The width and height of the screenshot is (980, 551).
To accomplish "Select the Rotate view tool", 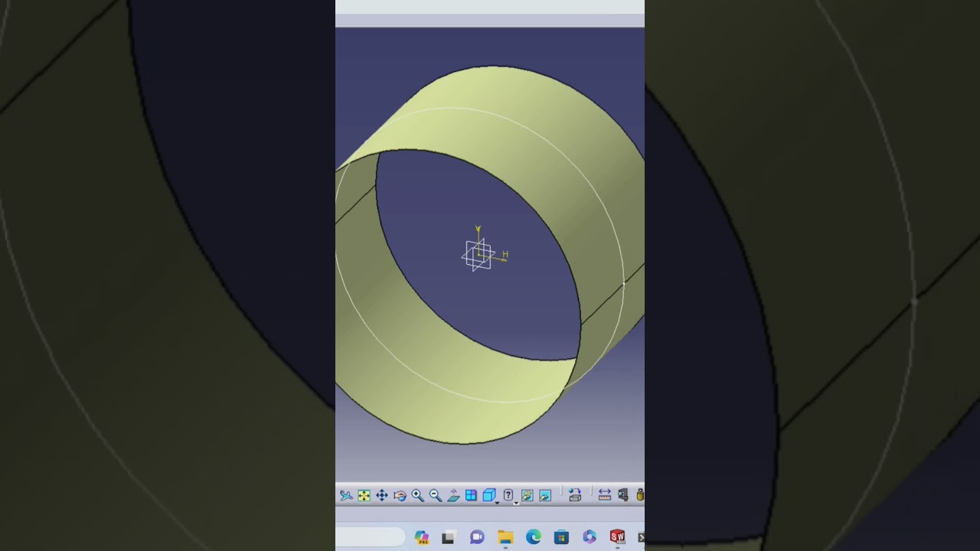I will [x=400, y=495].
